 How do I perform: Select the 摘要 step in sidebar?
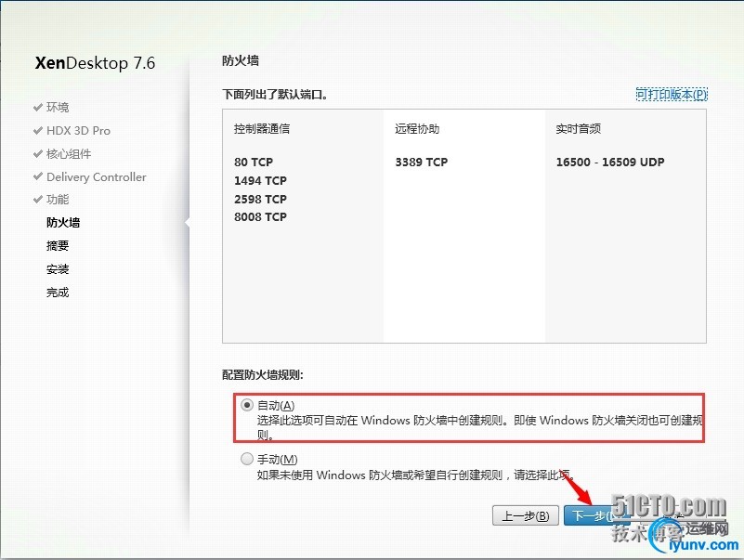(58, 246)
